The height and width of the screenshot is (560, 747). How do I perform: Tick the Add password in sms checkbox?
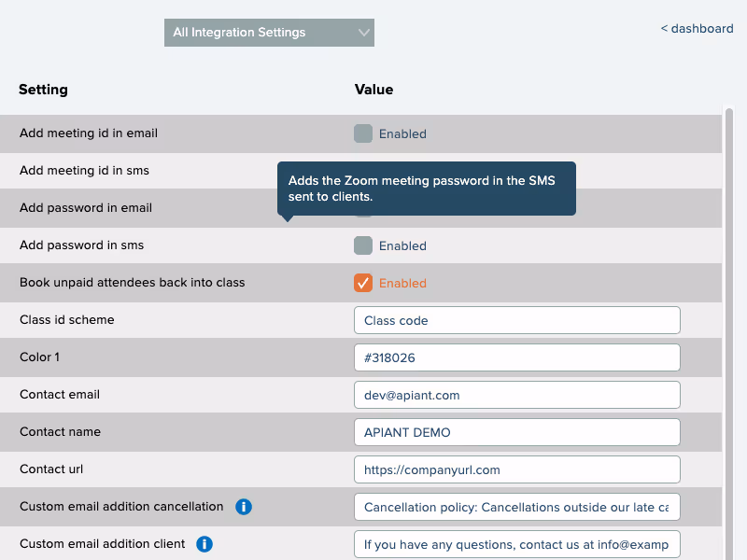(x=363, y=245)
